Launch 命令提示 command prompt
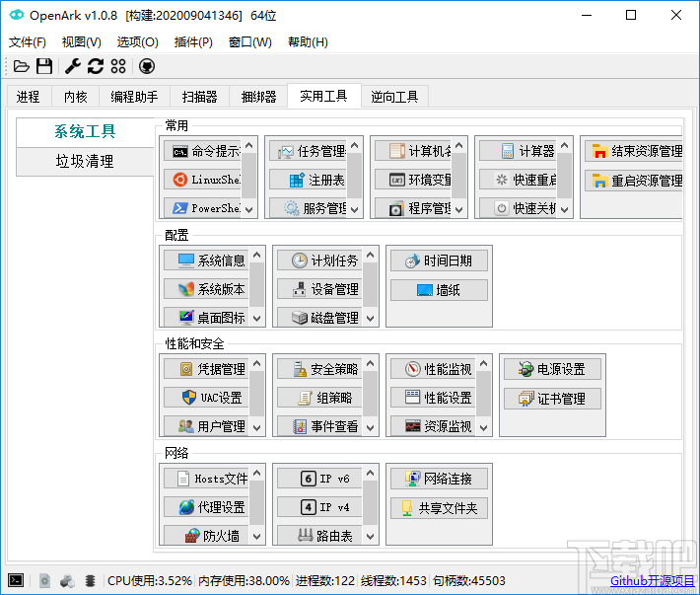 (203, 151)
